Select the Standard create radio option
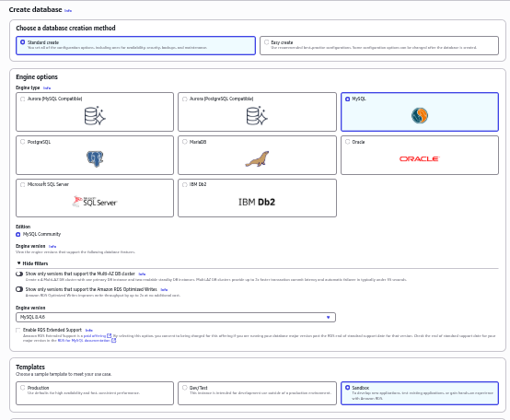Image resolution: width=510 pixels, height=420 pixels. tap(23, 42)
